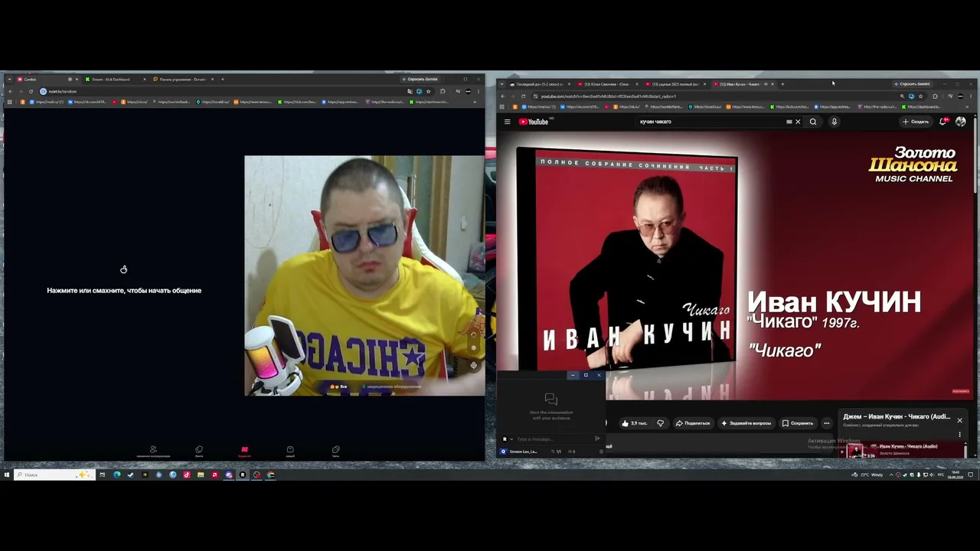980x551 pixels.
Task: Open YouTube notifications bell
Action: coord(943,122)
